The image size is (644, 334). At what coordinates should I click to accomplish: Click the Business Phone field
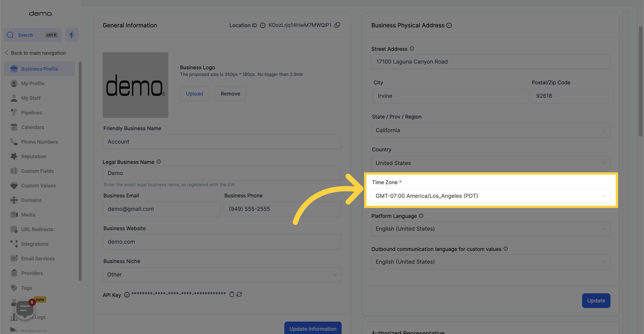pyautogui.click(x=283, y=209)
